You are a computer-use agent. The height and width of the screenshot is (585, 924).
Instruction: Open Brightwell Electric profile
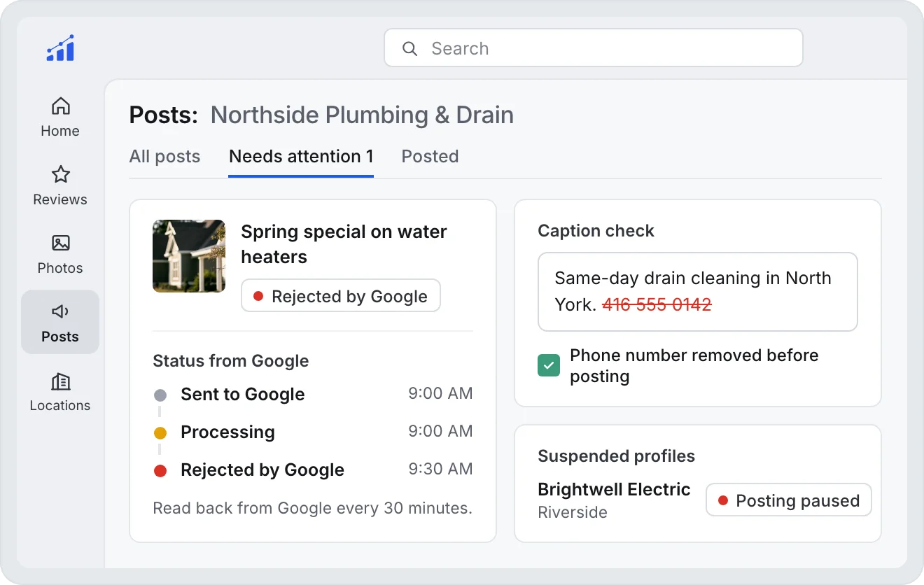(x=614, y=489)
